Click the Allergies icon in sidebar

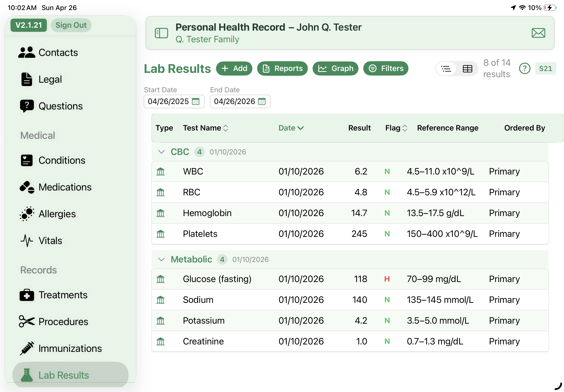(x=27, y=214)
